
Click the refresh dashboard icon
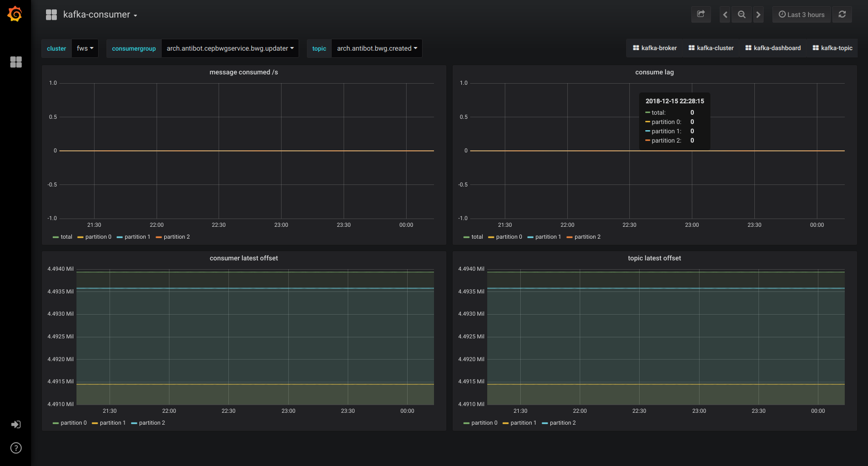842,14
